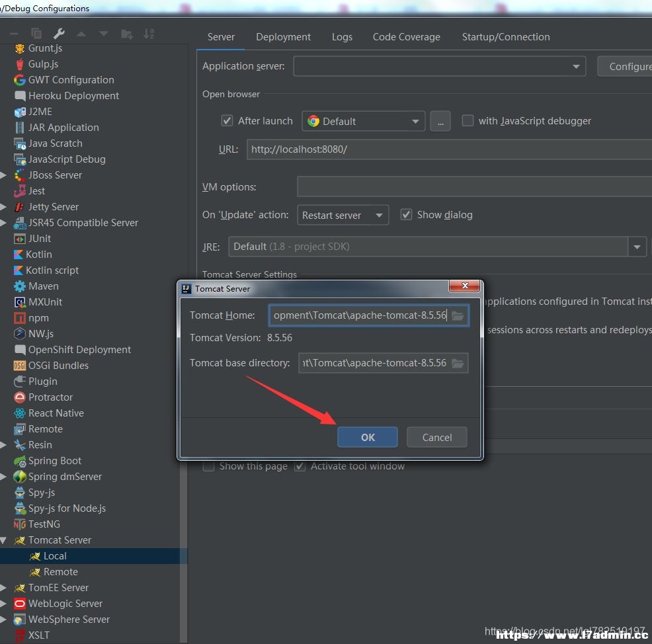Uncheck the After launch checkbox
This screenshot has height=644, width=652.
click(x=227, y=121)
